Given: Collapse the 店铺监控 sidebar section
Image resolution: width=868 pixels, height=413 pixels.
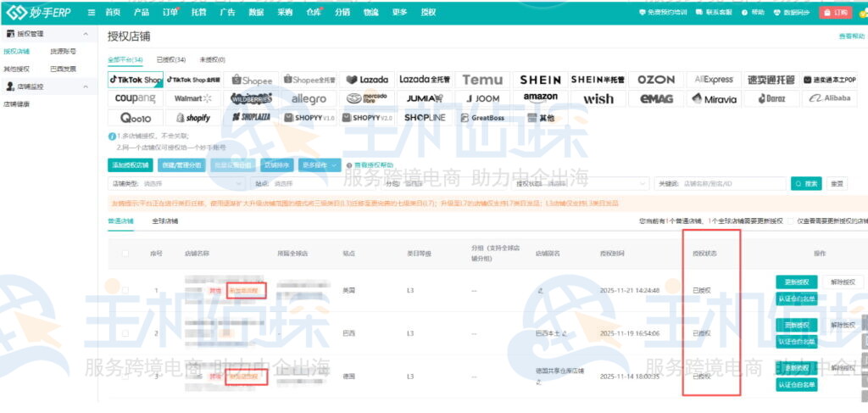Looking at the screenshot, I should point(86,87).
